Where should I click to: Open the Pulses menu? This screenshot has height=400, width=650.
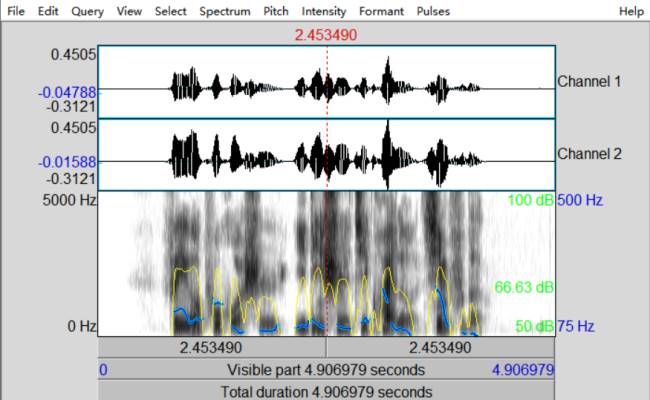(433, 11)
